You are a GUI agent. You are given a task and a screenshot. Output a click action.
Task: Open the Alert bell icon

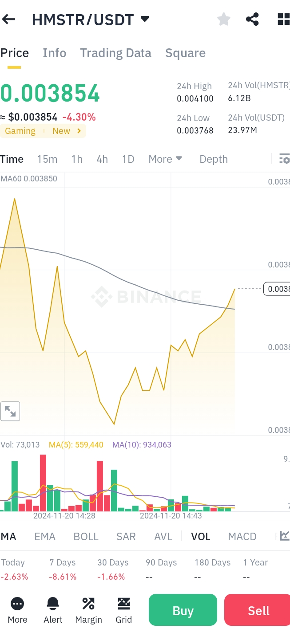53,610
